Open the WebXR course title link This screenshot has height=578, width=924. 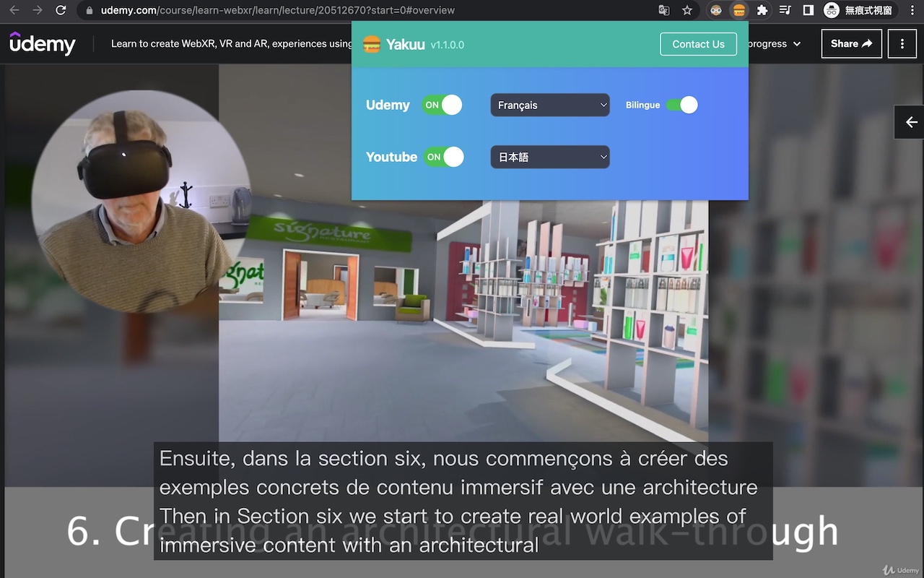tap(231, 43)
